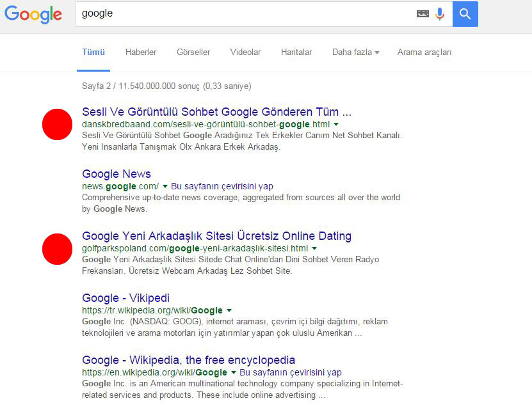Switch to the Görseller tab

pos(193,52)
